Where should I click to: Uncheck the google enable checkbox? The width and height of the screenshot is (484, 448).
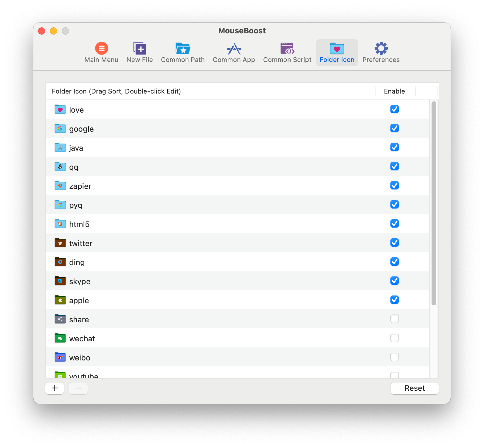click(395, 128)
